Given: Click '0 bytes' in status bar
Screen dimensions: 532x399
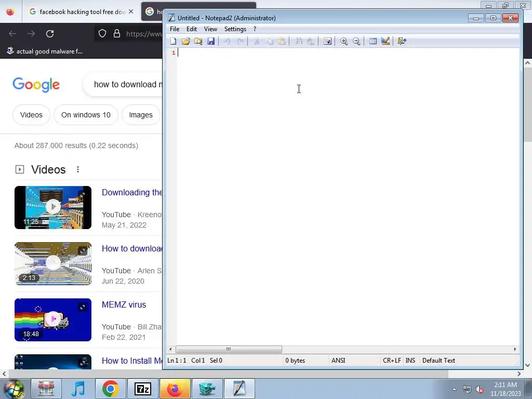Looking at the screenshot, I should 295,361.
